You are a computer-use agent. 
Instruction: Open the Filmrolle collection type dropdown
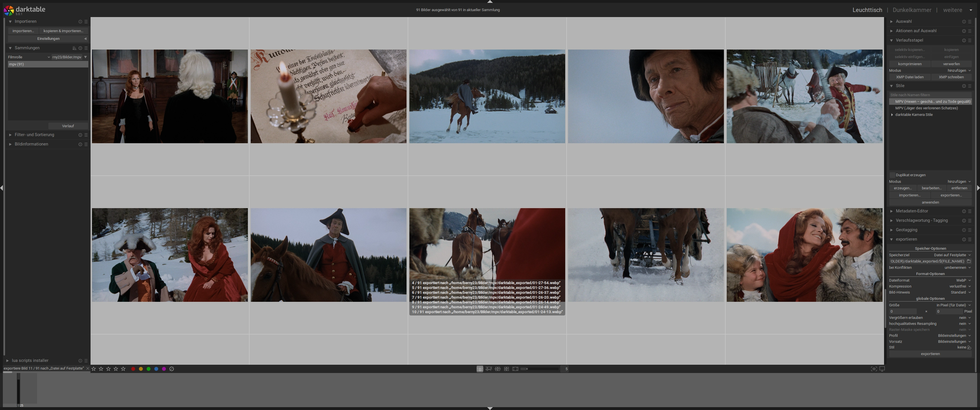click(x=29, y=57)
